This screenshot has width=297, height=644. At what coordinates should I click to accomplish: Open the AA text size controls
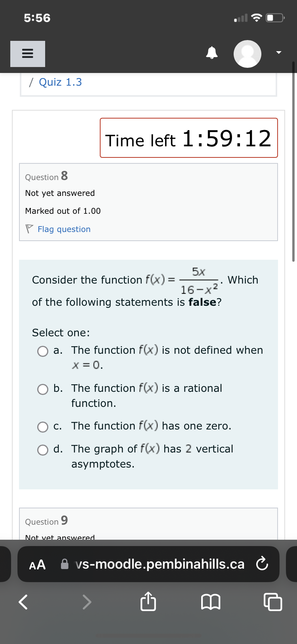[x=37, y=565]
